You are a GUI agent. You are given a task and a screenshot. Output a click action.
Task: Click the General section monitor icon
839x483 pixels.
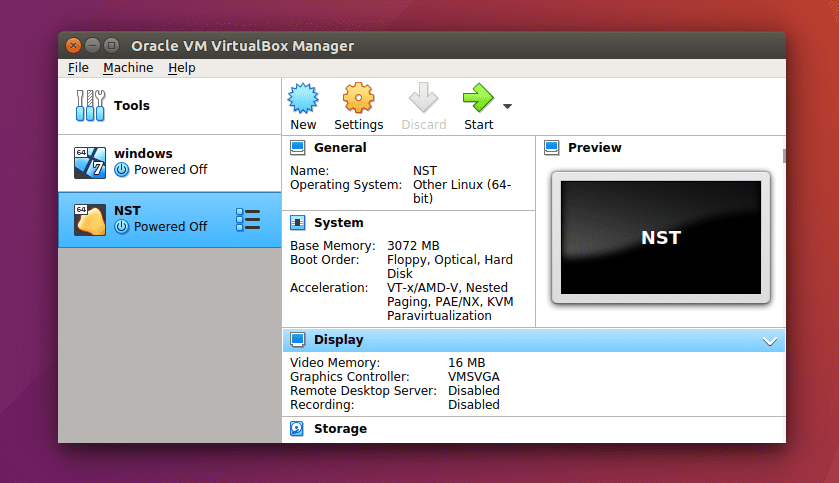pos(298,148)
